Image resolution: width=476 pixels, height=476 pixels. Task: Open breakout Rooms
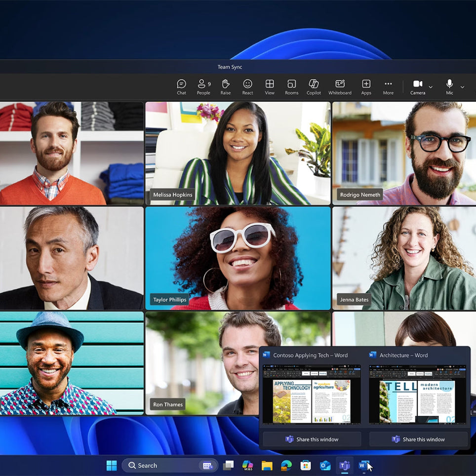click(x=291, y=87)
